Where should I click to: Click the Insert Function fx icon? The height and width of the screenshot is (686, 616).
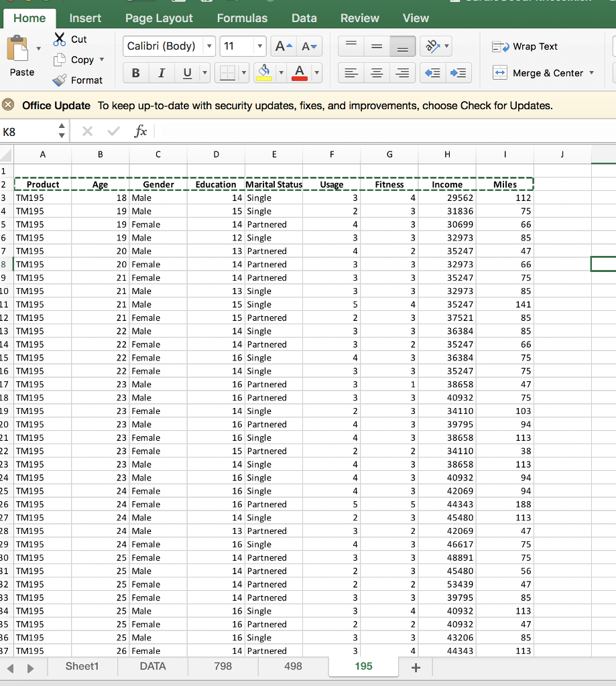click(x=141, y=131)
